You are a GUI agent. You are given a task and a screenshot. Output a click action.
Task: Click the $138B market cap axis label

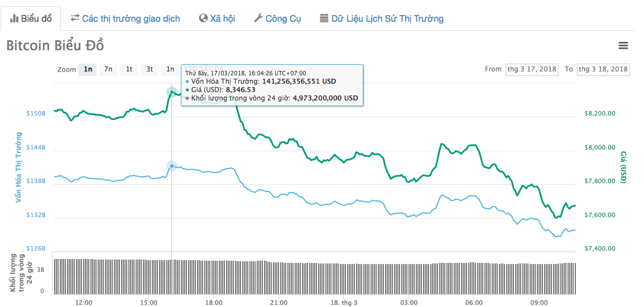coord(36,181)
